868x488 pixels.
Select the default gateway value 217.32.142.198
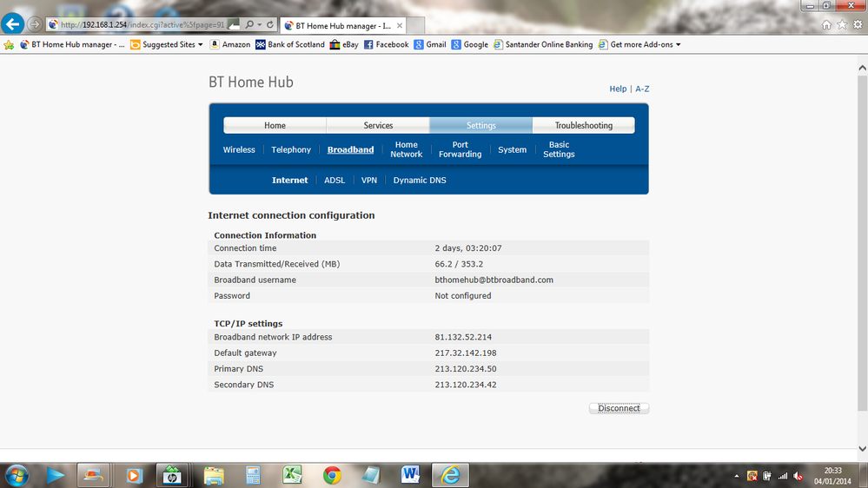tap(466, 353)
